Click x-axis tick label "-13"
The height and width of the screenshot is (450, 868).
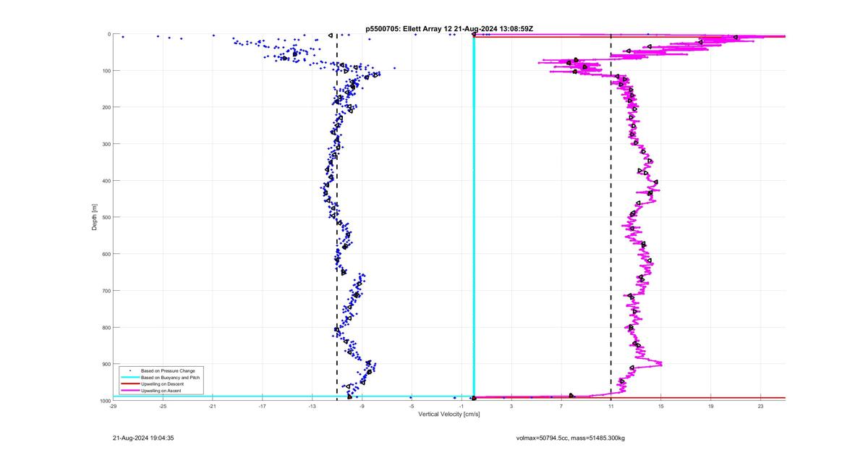[x=312, y=406]
